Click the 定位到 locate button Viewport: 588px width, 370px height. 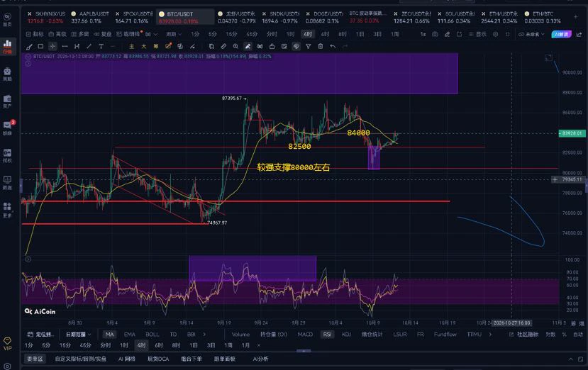coord(41,334)
